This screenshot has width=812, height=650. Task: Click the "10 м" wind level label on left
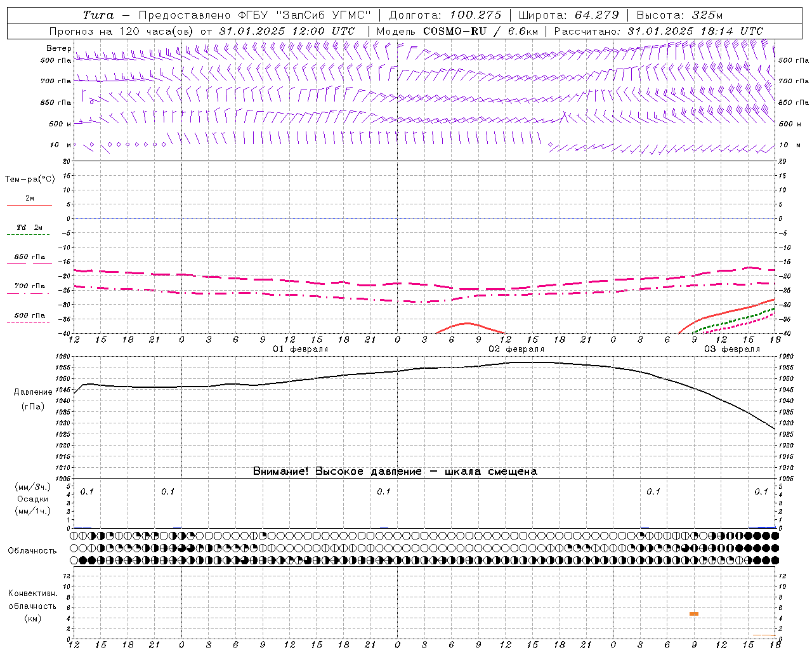coord(62,145)
